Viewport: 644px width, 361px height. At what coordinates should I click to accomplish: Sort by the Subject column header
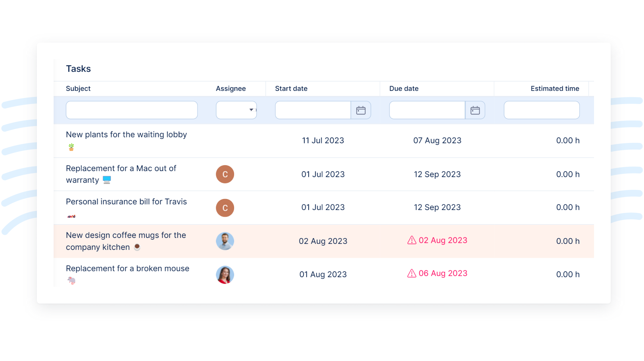coord(78,89)
